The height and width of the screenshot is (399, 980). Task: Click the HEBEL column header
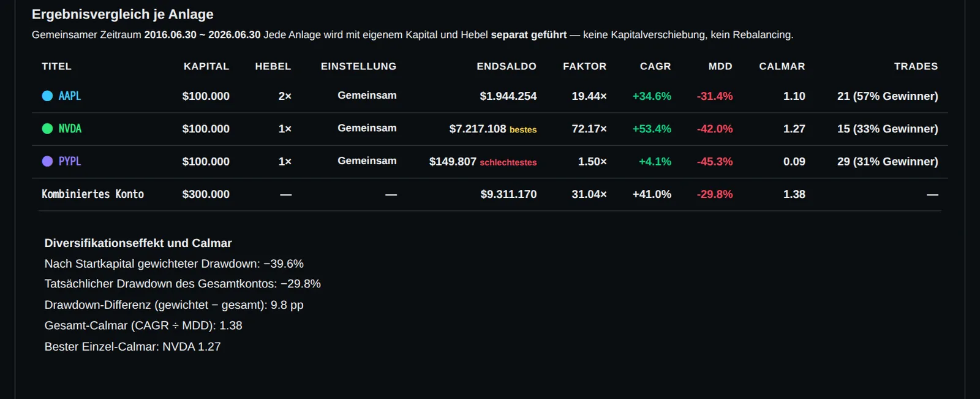[x=273, y=66]
